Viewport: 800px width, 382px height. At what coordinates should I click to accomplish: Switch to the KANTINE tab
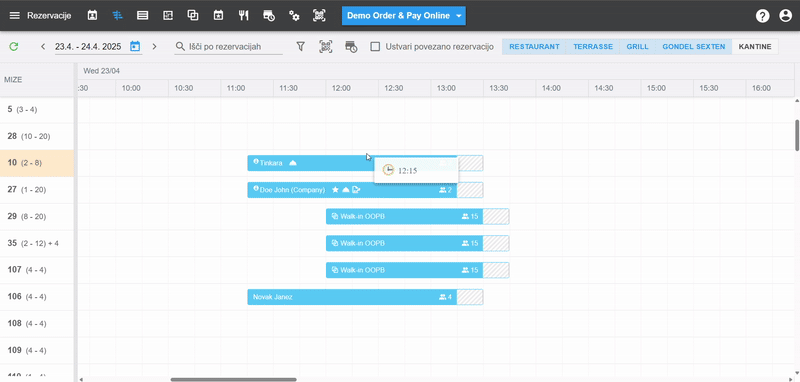755,46
